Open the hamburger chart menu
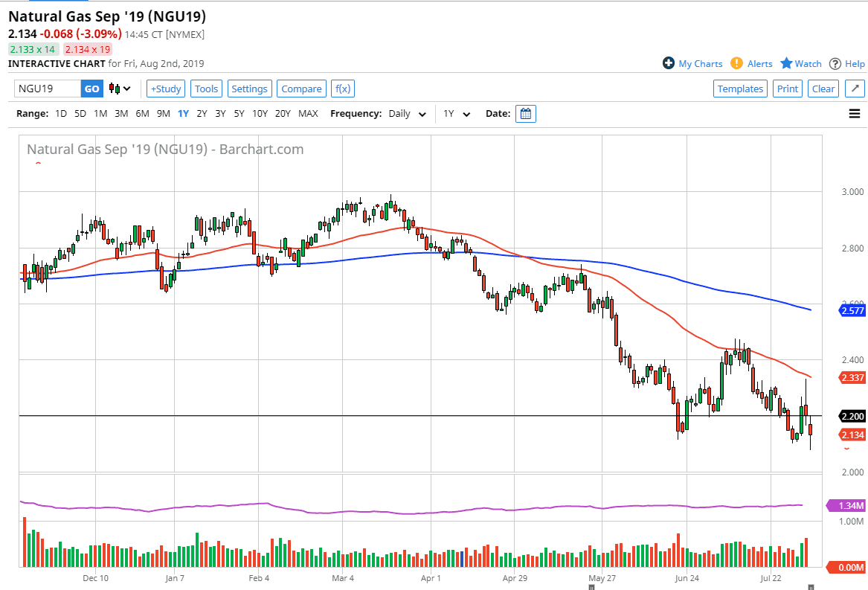868x590 pixels. click(855, 114)
